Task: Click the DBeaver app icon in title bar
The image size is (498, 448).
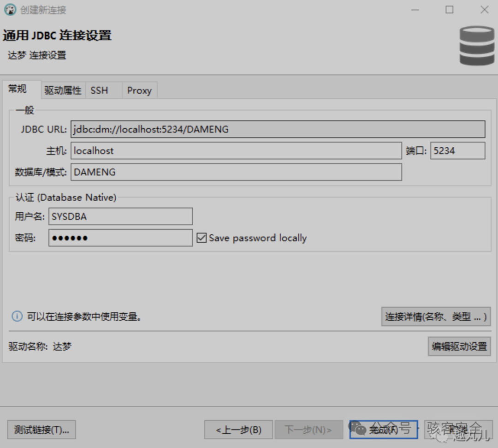Action: pos(10,10)
